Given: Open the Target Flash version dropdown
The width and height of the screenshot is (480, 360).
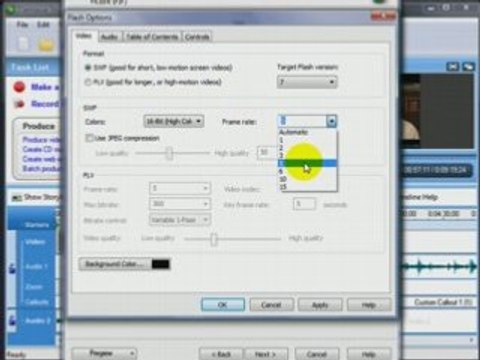Looking at the screenshot, I should coord(307,82).
